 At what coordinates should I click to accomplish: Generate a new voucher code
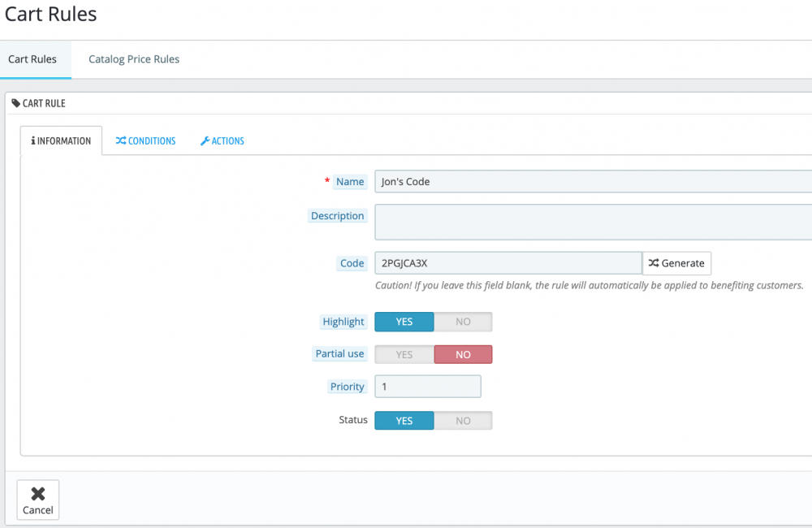(x=676, y=263)
